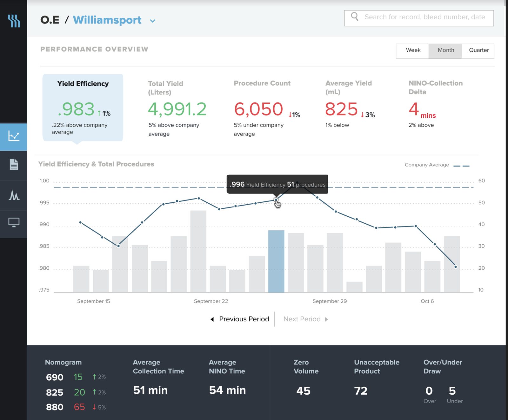
Task: Open the monitor display icon in sidebar
Action: click(14, 223)
